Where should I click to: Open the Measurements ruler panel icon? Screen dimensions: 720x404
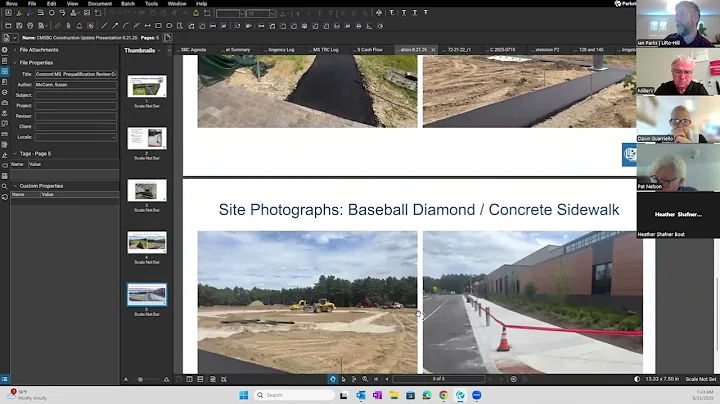[5, 134]
